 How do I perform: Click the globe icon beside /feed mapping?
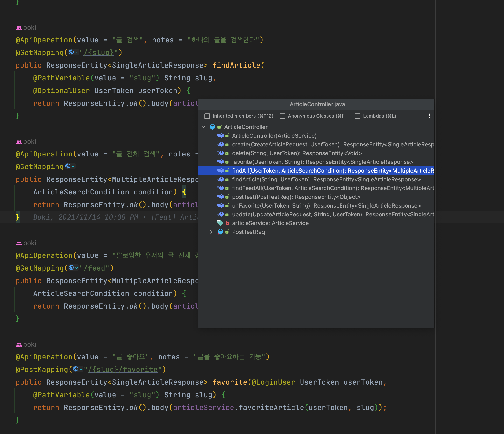71,268
